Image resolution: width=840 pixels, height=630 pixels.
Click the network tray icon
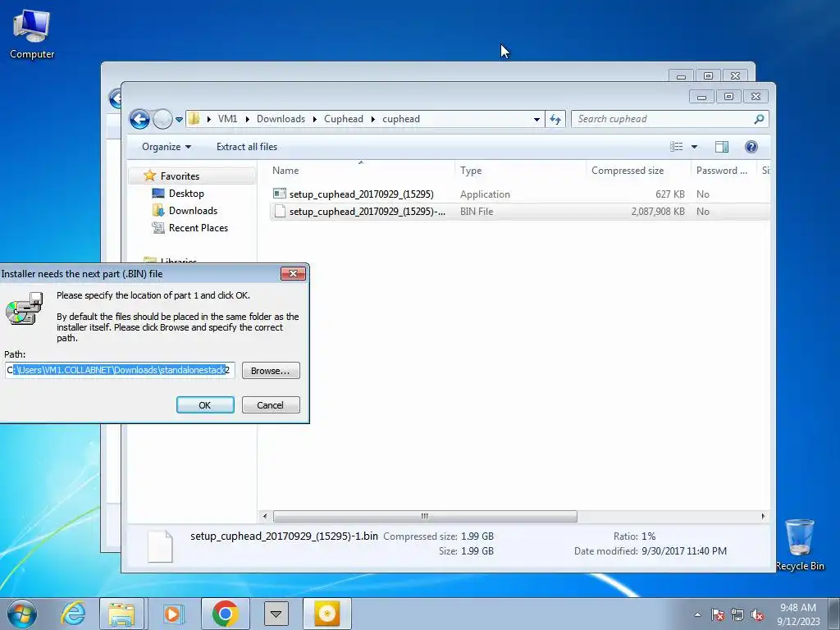737,615
